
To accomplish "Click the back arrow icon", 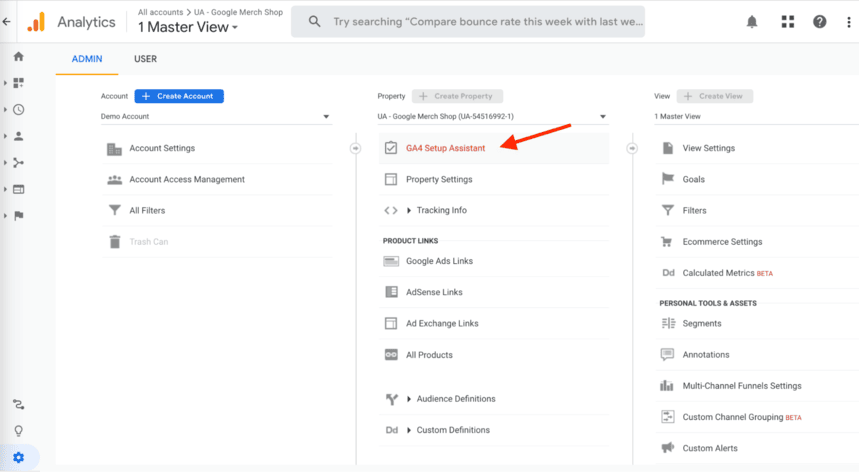I will 7,21.
